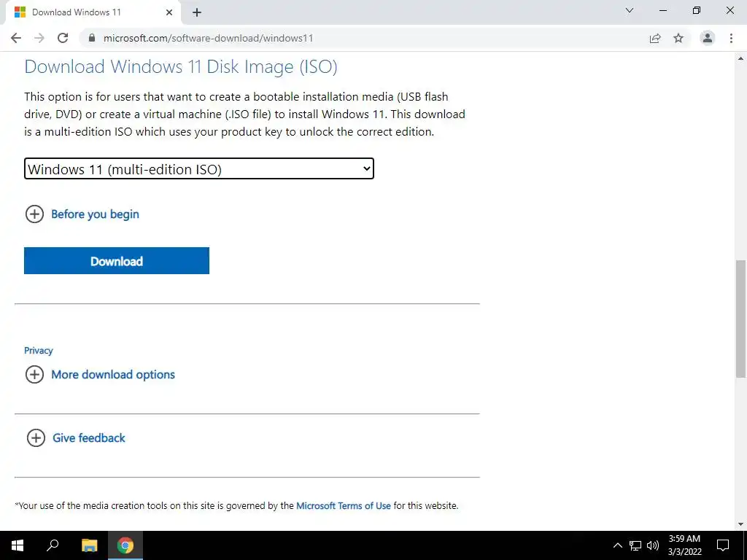Click the Download Windows 11 Disk Image heading
Screen dimensions: 747x560
point(181,66)
